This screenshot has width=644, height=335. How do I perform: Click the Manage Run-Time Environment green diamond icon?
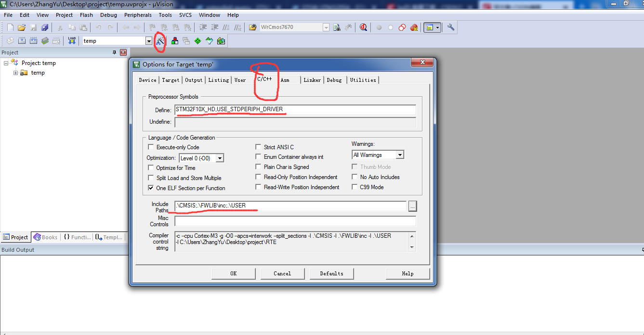[x=198, y=41]
